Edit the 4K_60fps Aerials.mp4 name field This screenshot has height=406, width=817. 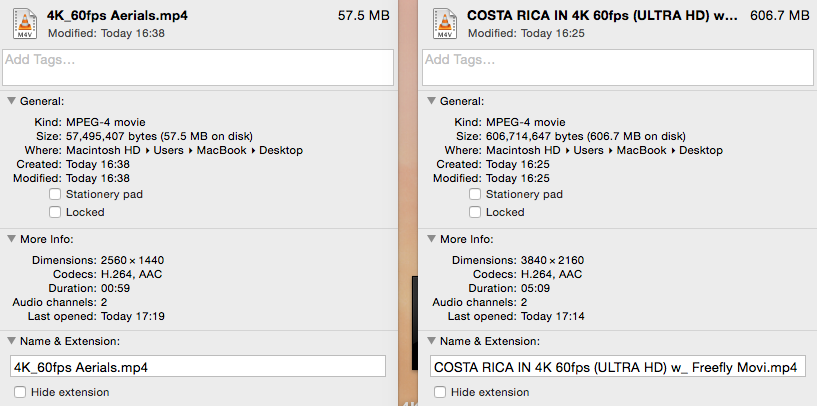pos(198,367)
